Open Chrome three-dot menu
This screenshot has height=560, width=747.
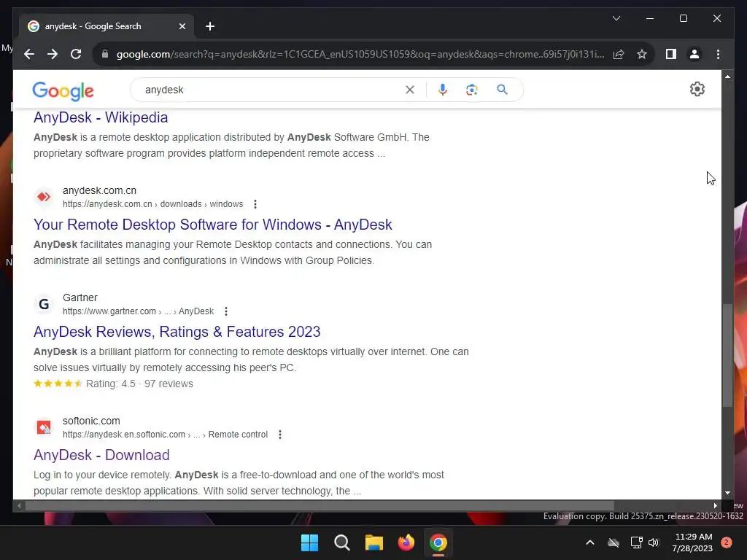(x=718, y=54)
